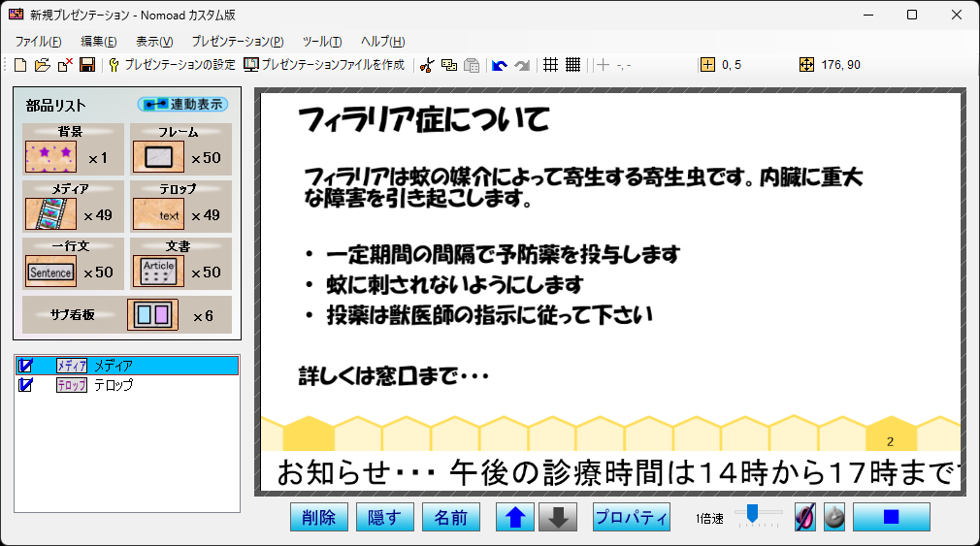Screen dimensions: 980x546
Task: Click the ×6 count next to サブ看板
Action: (203, 317)
